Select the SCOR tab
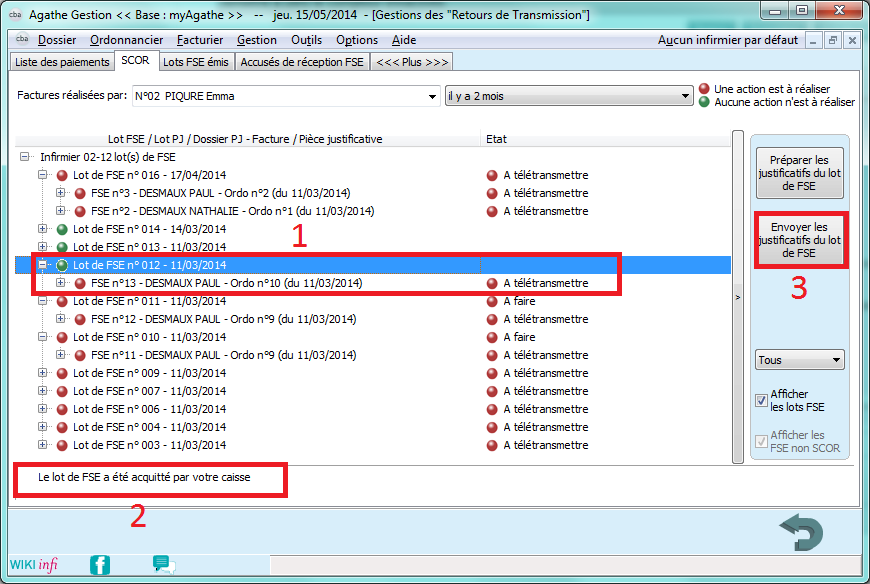Image resolution: width=870 pixels, height=584 pixels. coord(135,60)
